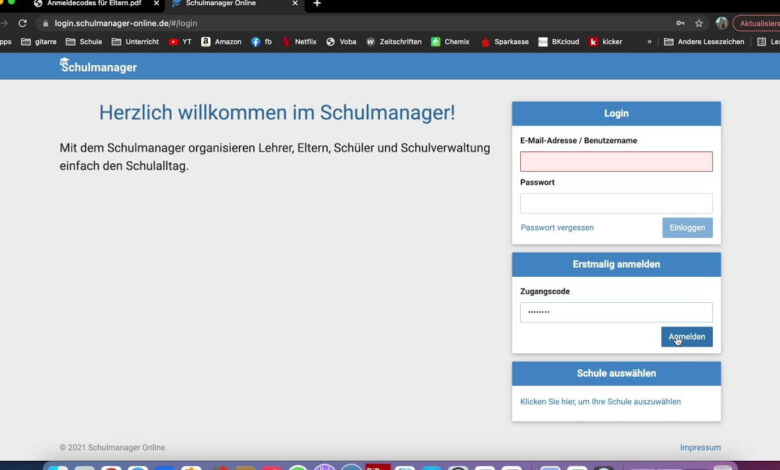Open the Netflix bookmark

(x=299, y=42)
